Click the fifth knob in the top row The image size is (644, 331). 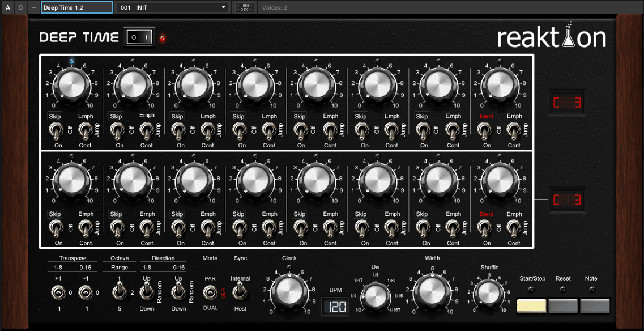point(317,84)
